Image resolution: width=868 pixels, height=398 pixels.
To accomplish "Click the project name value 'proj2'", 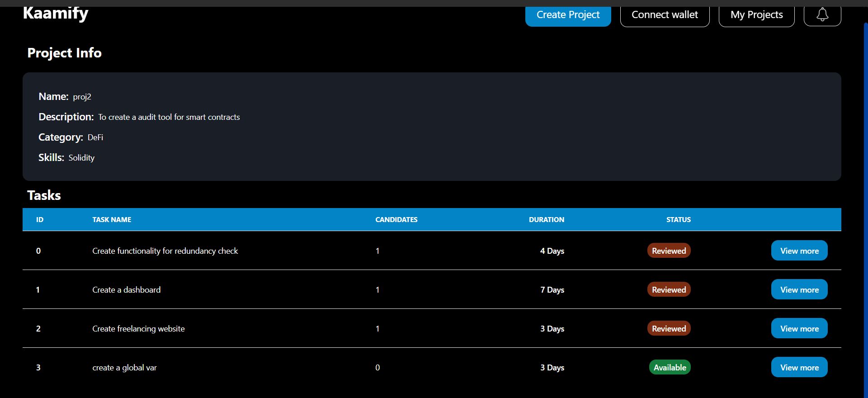I will click(x=82, y=97).
